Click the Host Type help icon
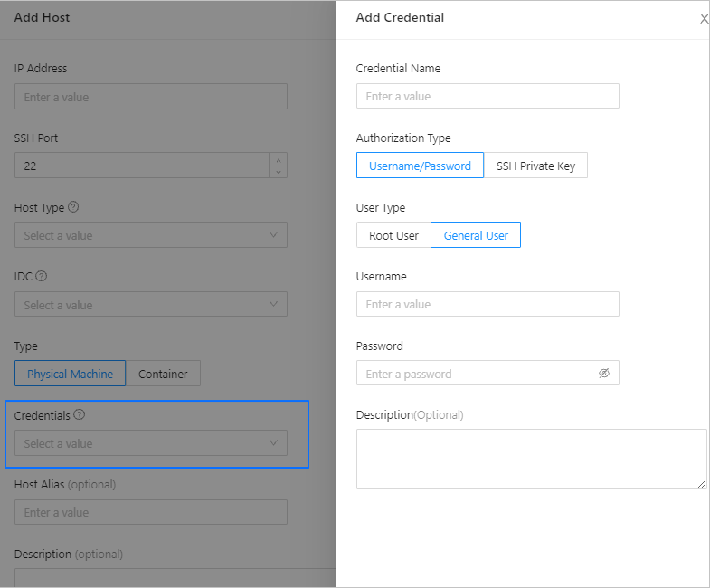710x588 pixels. coord(73,207)
